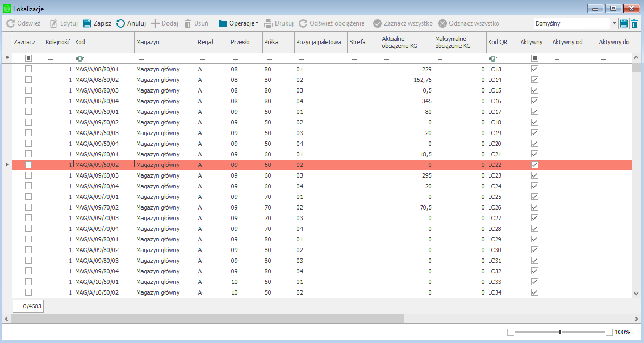Image resolution: width=644 pixels, height=343 pixels.
Task: Add a new location with Dodaj
Action: tap(164, 23)
